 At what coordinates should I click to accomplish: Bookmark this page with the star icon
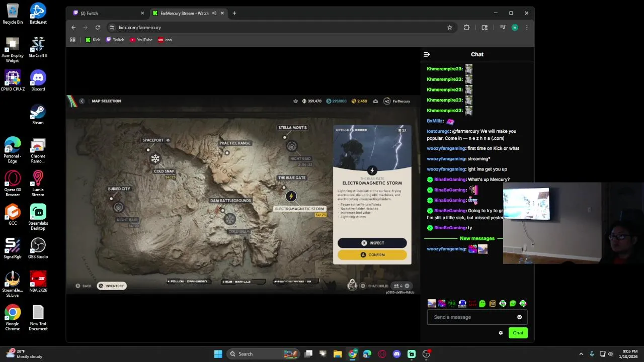pos(450,28)
